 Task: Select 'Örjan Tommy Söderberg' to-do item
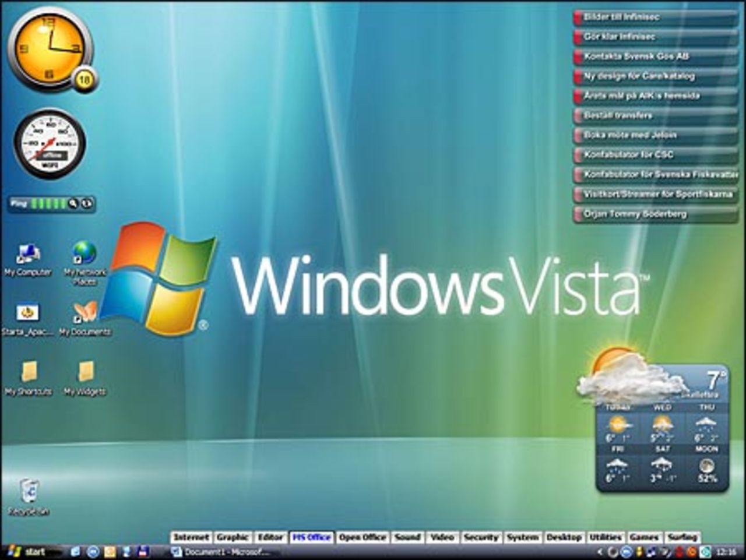click(656, 214)
